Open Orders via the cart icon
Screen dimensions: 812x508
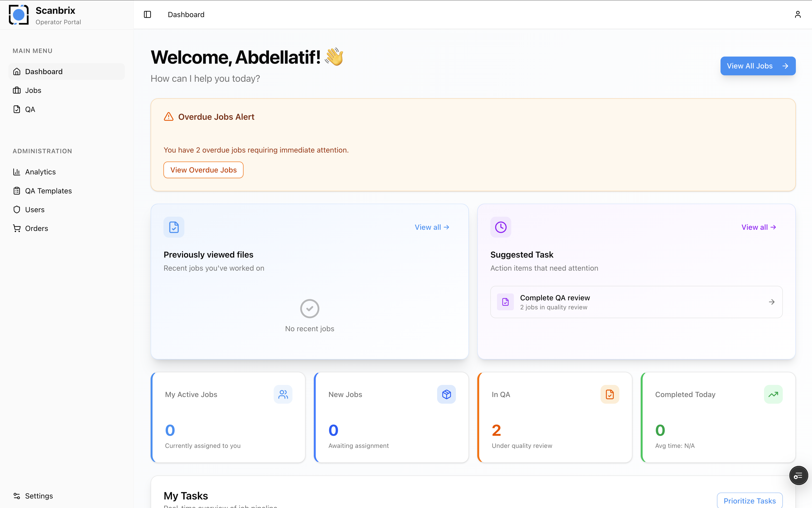pyautogui.click(x=17, y=228)
